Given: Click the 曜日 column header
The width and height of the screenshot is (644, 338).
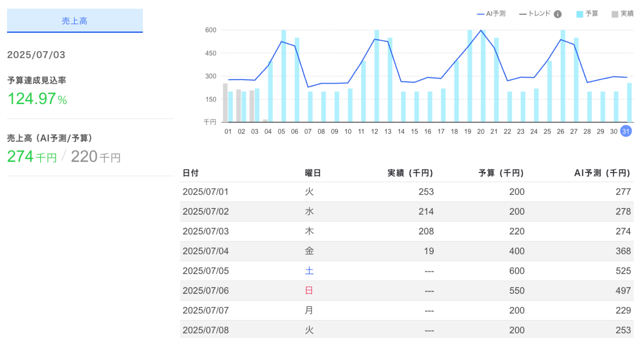Looking at the screenshot, I should point(313,173).
